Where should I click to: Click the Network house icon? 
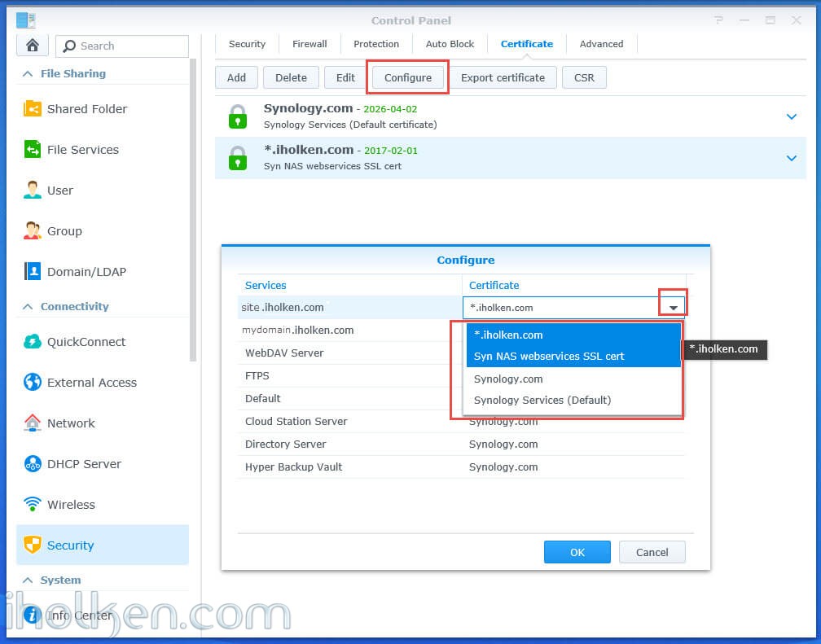coord(33,423)
